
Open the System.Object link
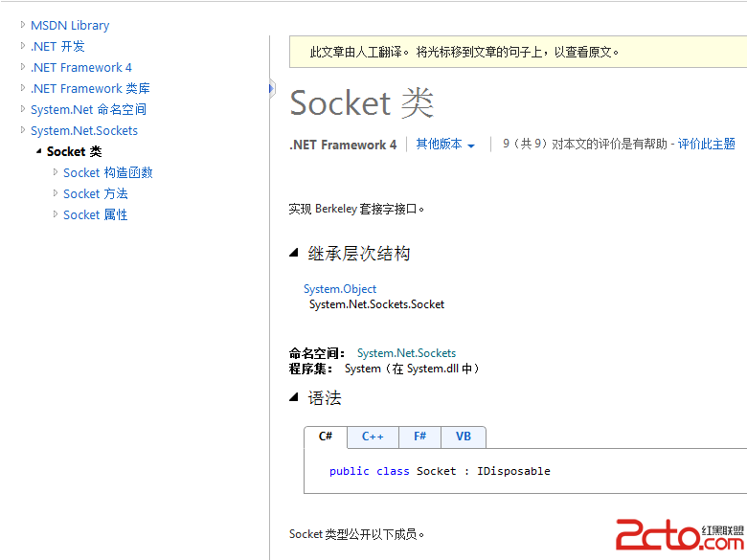point(340,289)
